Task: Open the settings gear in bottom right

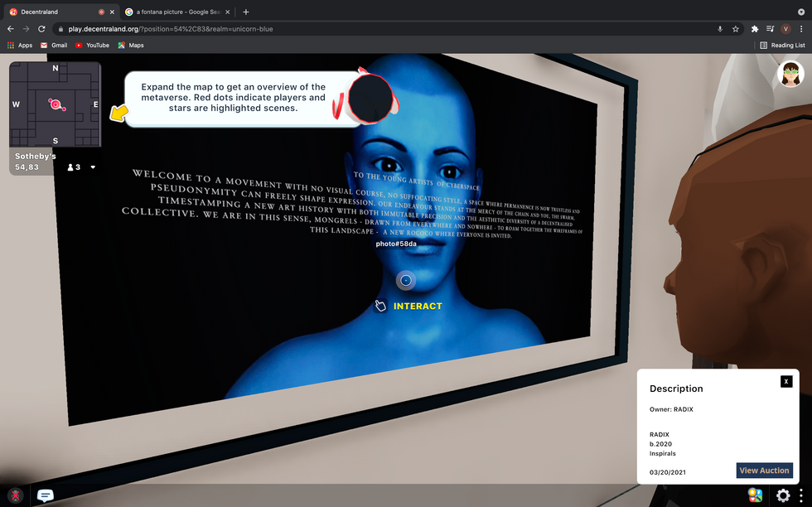Action: tap(782, 495)
